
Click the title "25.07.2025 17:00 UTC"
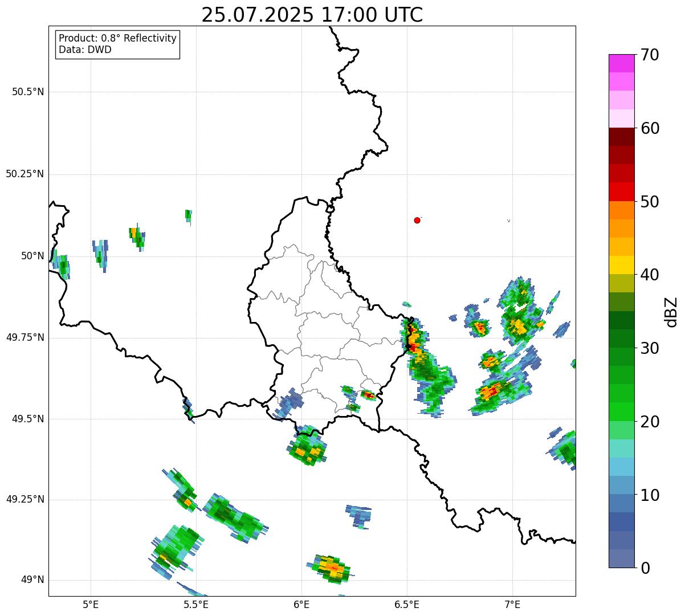(x=312, y=15)
